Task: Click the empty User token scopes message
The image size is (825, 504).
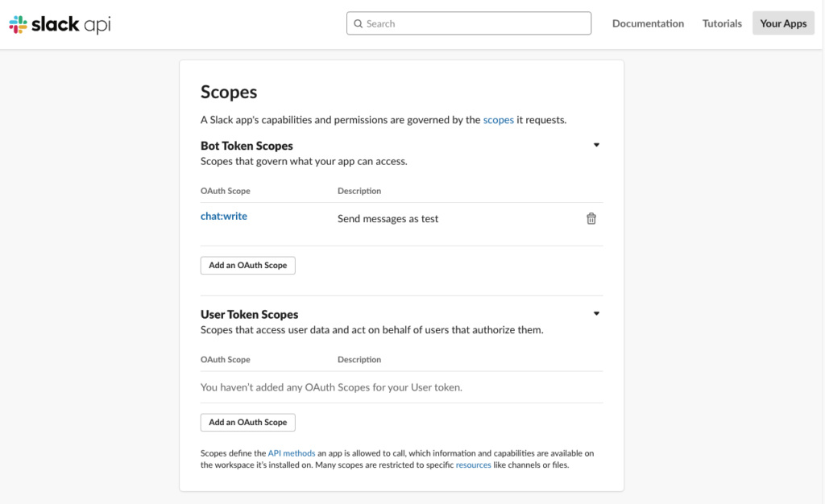Action: pos(331,387)
